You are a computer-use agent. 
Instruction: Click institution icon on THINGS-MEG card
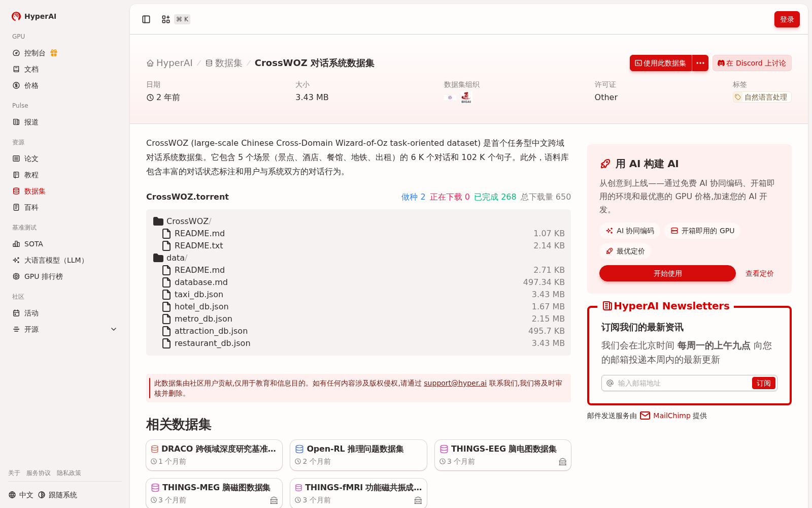274,500
